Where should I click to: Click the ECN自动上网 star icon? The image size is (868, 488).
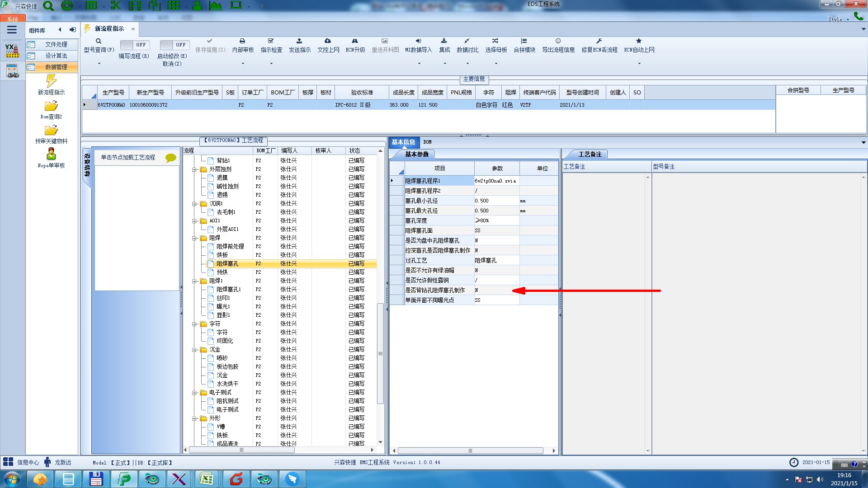tap(639, 41)
